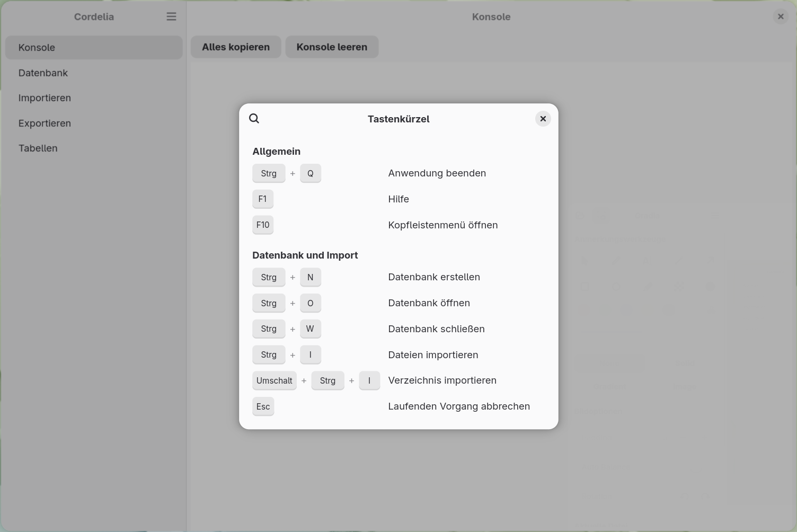Click the Q keycap for Anwendung beenden
The width and height of the screenshot is (797, 532).
pos(311,173)
